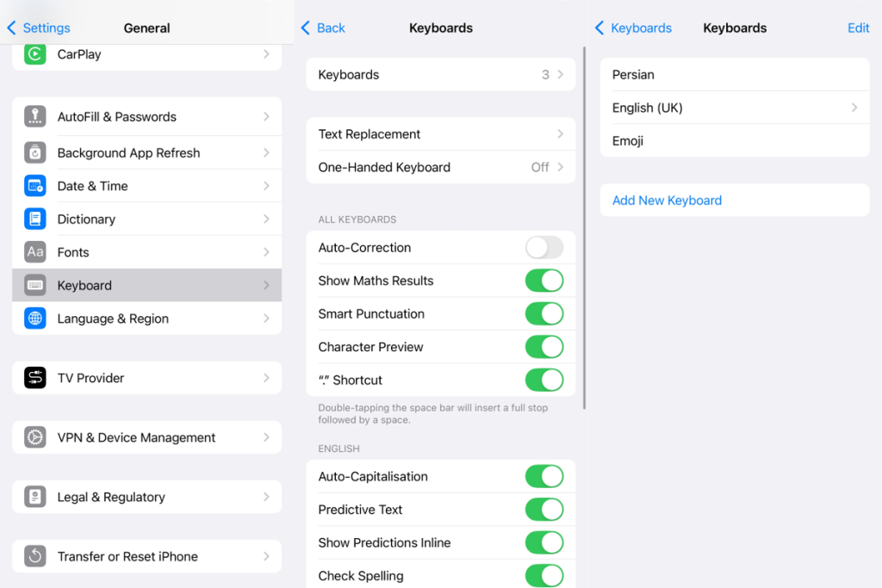Open the TV Provider icon

click(34, 378)
